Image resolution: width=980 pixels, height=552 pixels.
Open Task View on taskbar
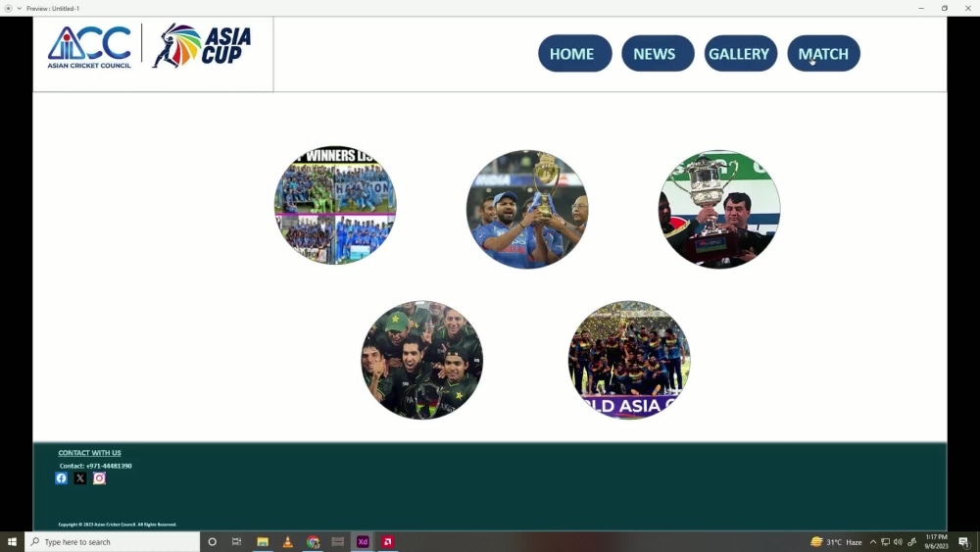(x=236, y=541)
